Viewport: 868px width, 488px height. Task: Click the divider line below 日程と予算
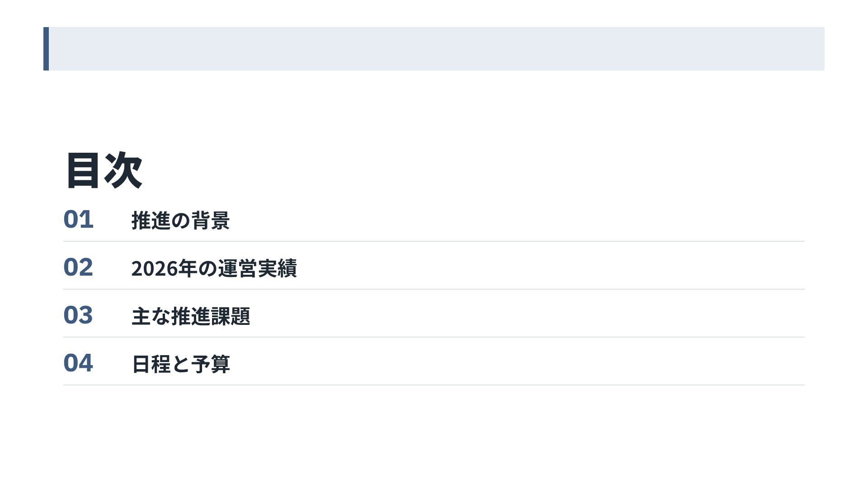pyautogui.click(x=434, y=385)
